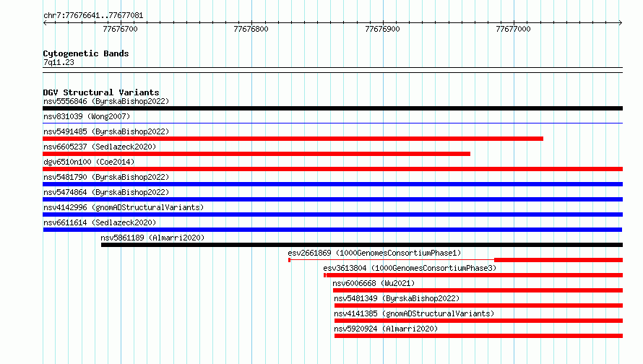Click the red nsv5491485 variant bar

[293, 139]
